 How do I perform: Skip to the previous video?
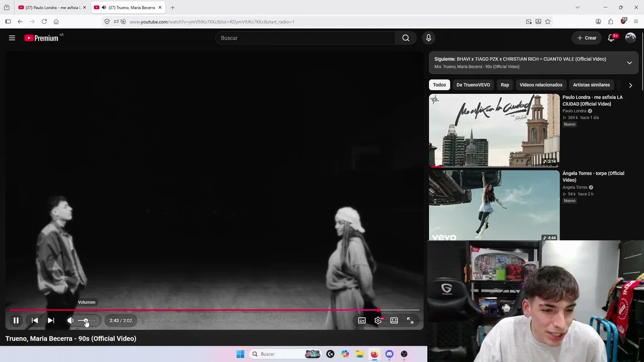pos(35,320)
